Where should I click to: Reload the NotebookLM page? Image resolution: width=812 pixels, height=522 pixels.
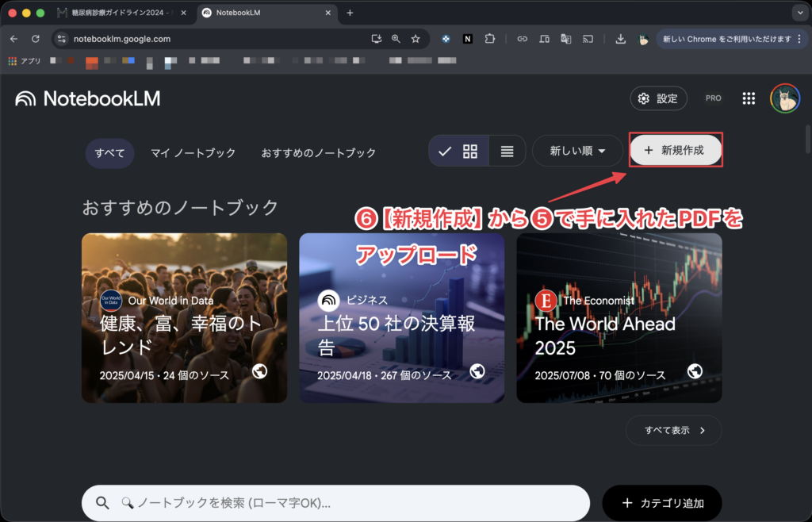tap(36, 39)
